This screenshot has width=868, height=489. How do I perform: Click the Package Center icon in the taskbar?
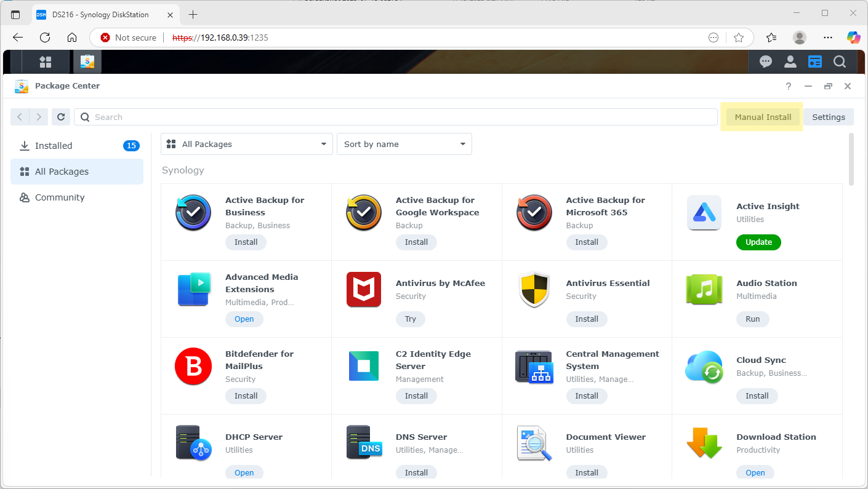[87, 62]
